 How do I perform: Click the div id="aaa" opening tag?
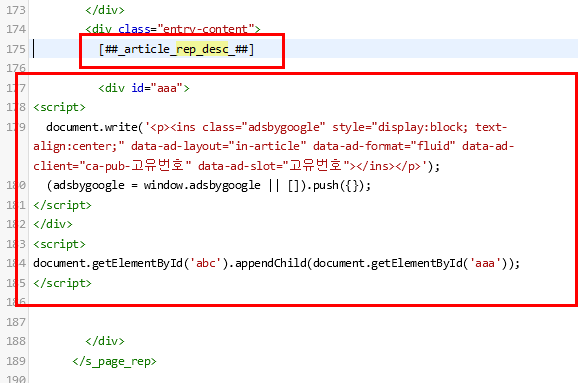[144, 88]
